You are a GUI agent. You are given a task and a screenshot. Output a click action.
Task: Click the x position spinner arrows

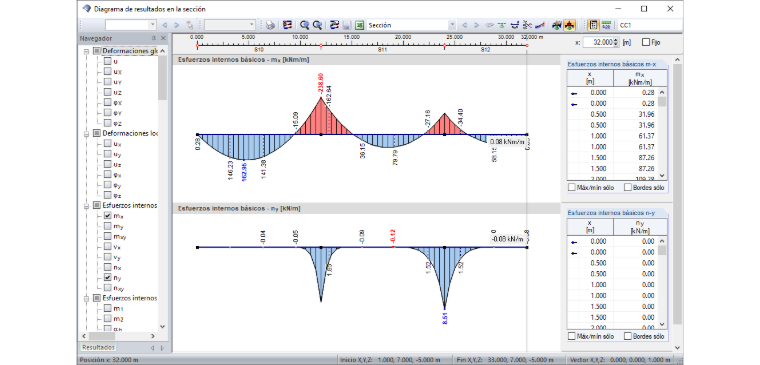tap(616, 42)
